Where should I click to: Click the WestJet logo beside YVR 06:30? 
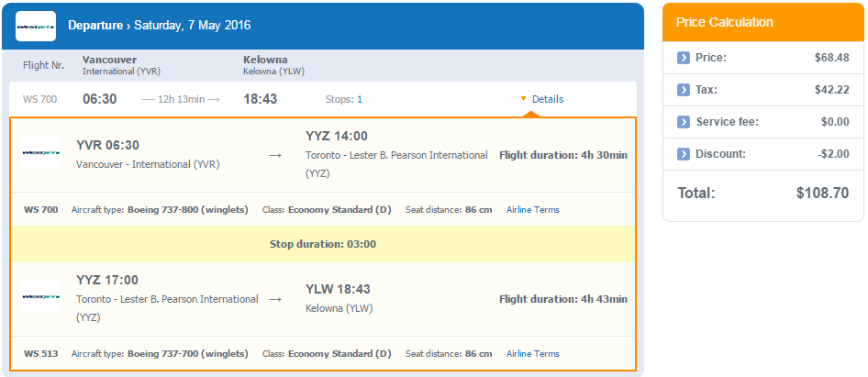(x=41, y=152)
